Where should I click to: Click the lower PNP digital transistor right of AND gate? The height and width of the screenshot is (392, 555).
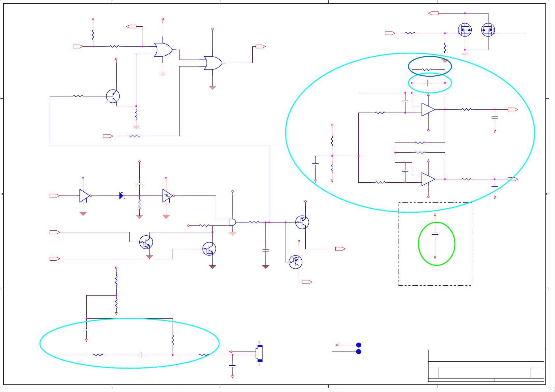pos(295,262)
